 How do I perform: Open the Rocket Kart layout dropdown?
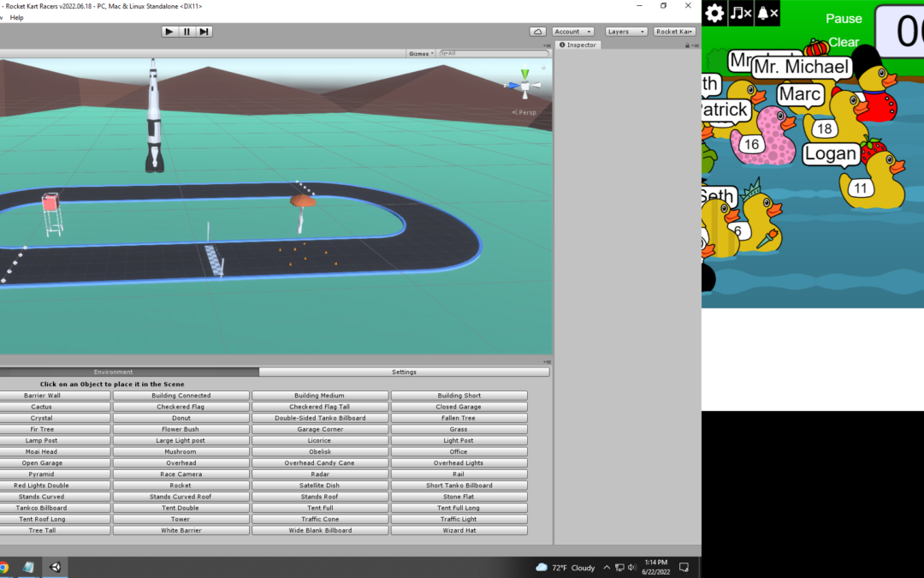[x=675, y=32]
